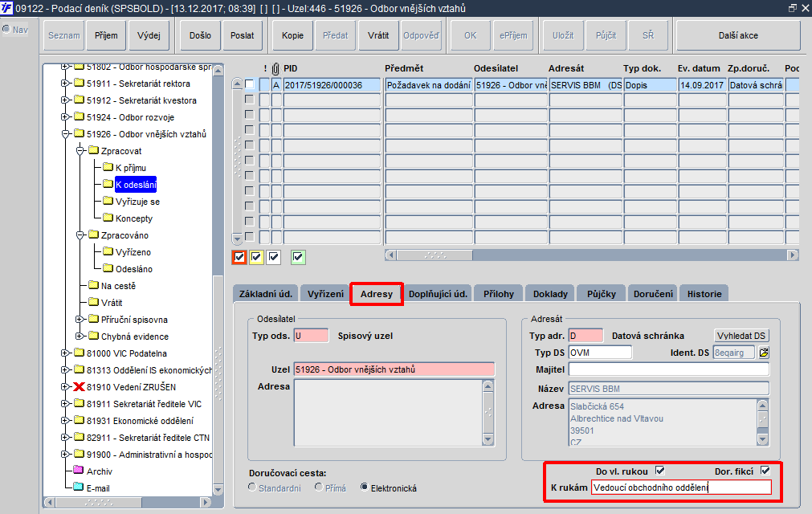Click the application logo in the title bar
This screenshot has width=812, height=514.
pyautogui.click(x=6, y=8)
